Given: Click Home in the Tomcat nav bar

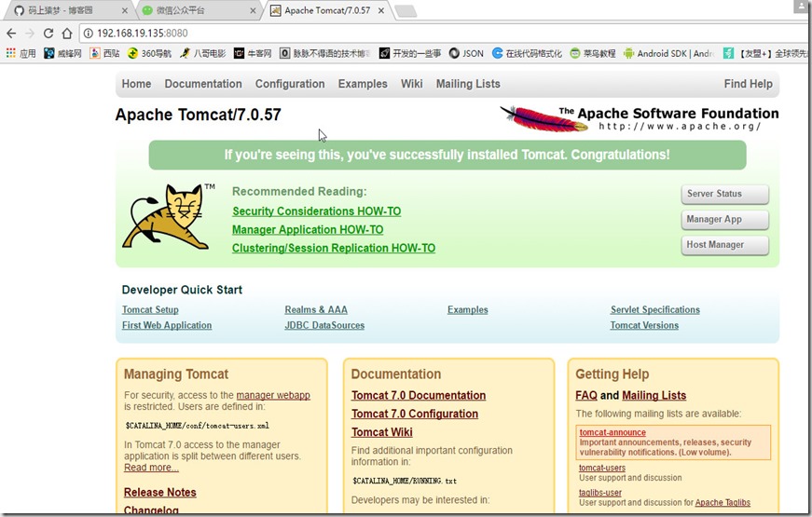Looking at the screenshot, I should (136, 84).
